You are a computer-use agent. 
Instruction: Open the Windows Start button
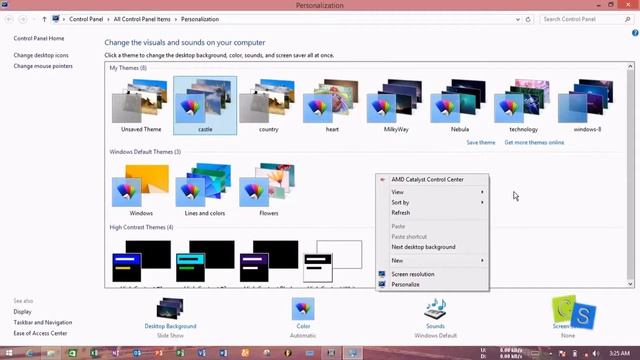pyautogui.click(x=9, y=353)
